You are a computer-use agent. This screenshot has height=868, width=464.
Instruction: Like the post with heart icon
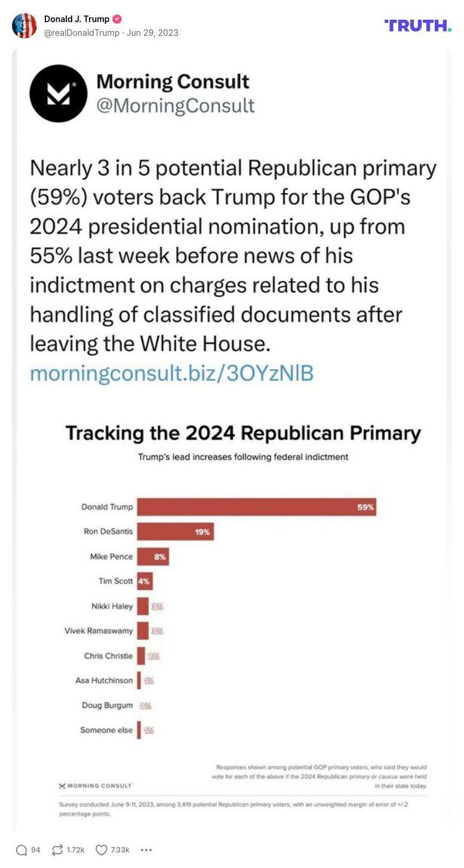pos(102,849)
